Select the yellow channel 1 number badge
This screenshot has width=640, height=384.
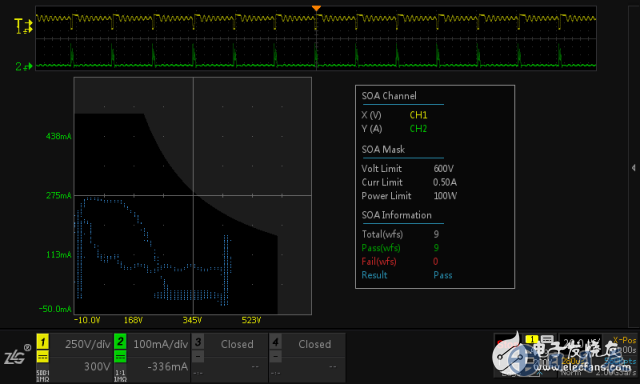tap(42, 342)
